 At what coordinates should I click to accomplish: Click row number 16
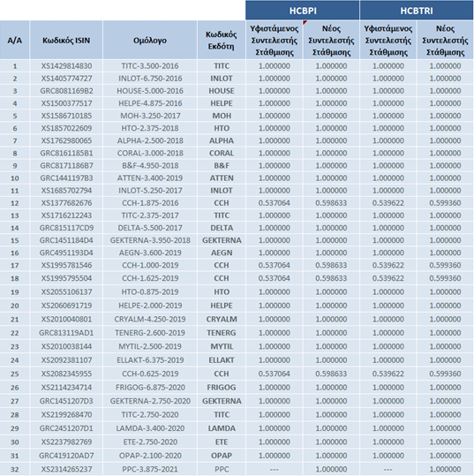click(x=15, y=253)
